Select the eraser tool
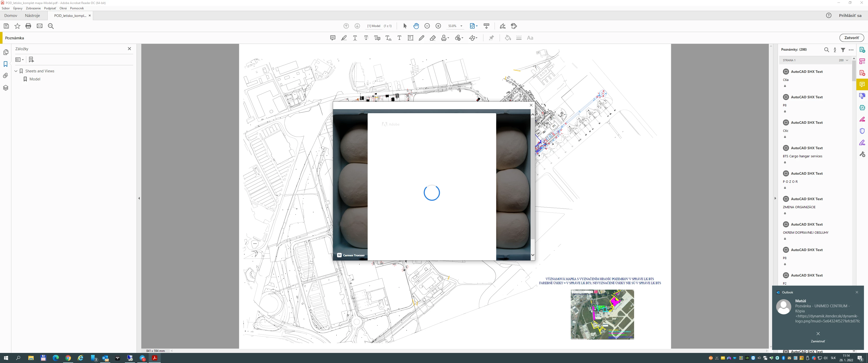868x363 pixels. (x=433, y=38)
